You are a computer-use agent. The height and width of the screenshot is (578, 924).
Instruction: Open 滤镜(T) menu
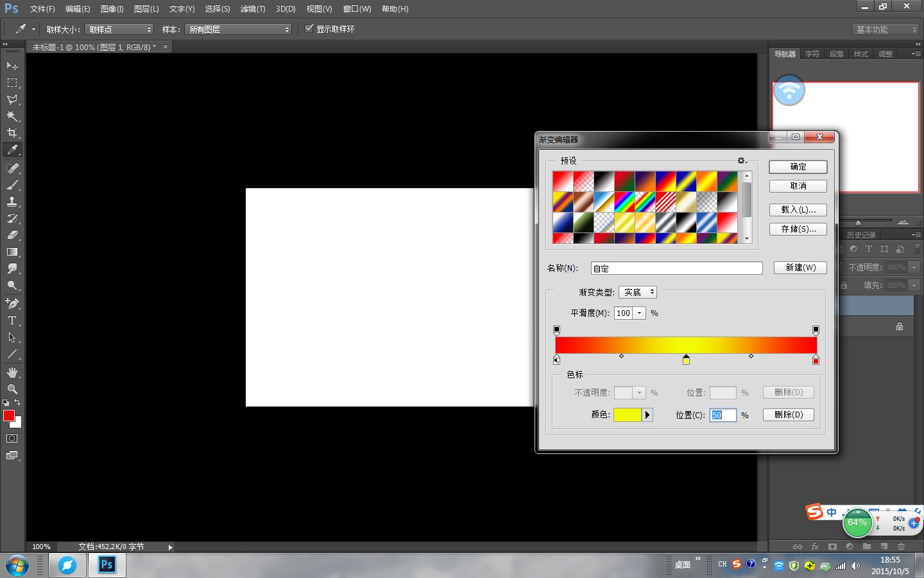click(x=253, y=9)
